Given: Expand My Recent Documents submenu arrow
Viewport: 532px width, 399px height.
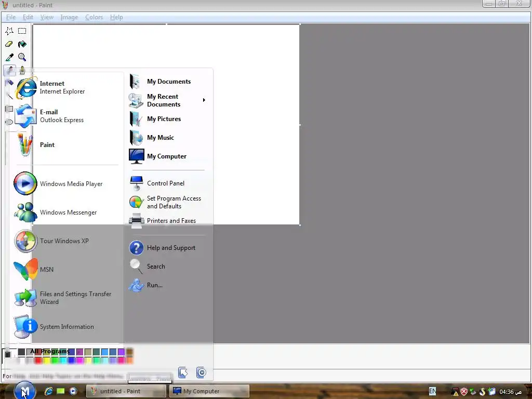Looking at the screenshot, I should coord(204,100).
